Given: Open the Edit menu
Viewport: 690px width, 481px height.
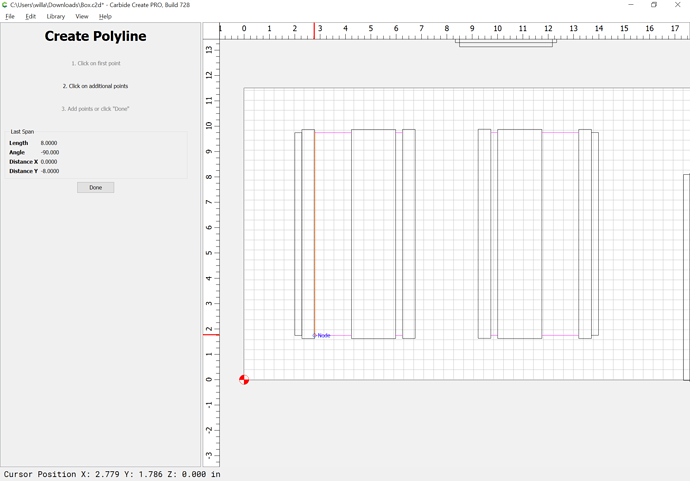Looking at the screenshot, I should pos(31,17).
